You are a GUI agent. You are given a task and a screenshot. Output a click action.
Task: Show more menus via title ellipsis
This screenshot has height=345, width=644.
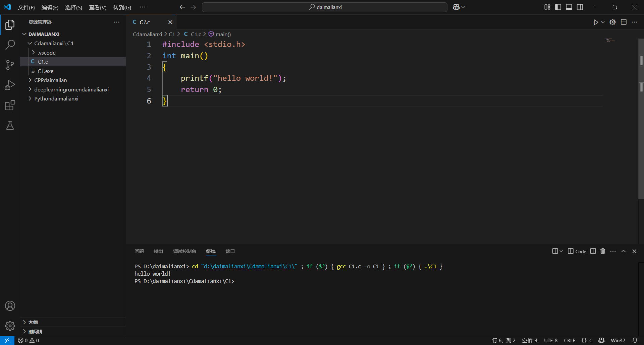[143, 7]
